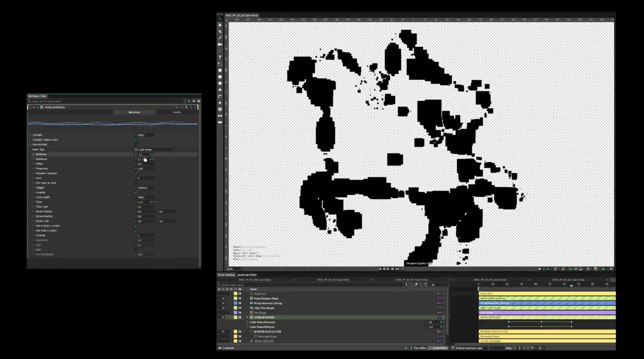Switch to the Scene Window tab
Image resolution: width=644 pixels, height=359 pixels.
point(226,275)
